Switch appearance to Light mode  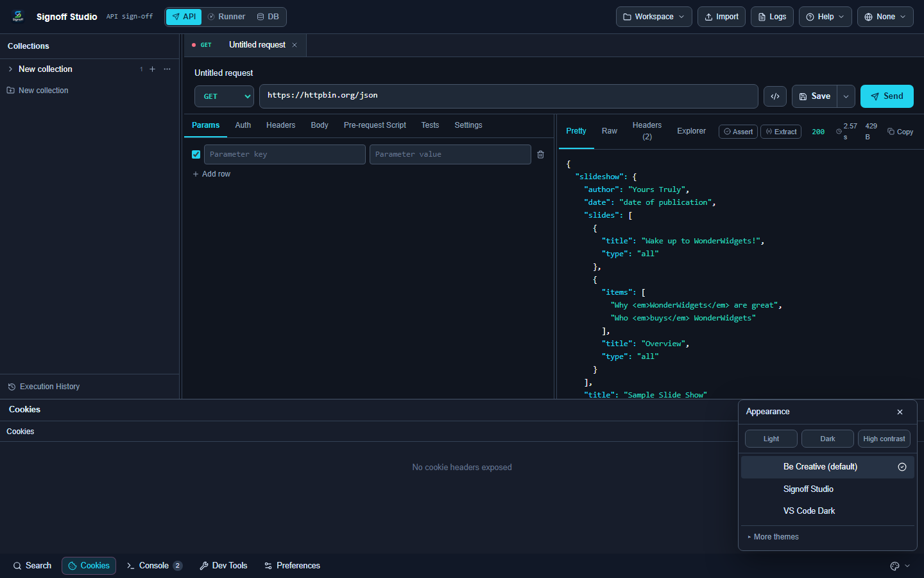[x=771, y=439]
